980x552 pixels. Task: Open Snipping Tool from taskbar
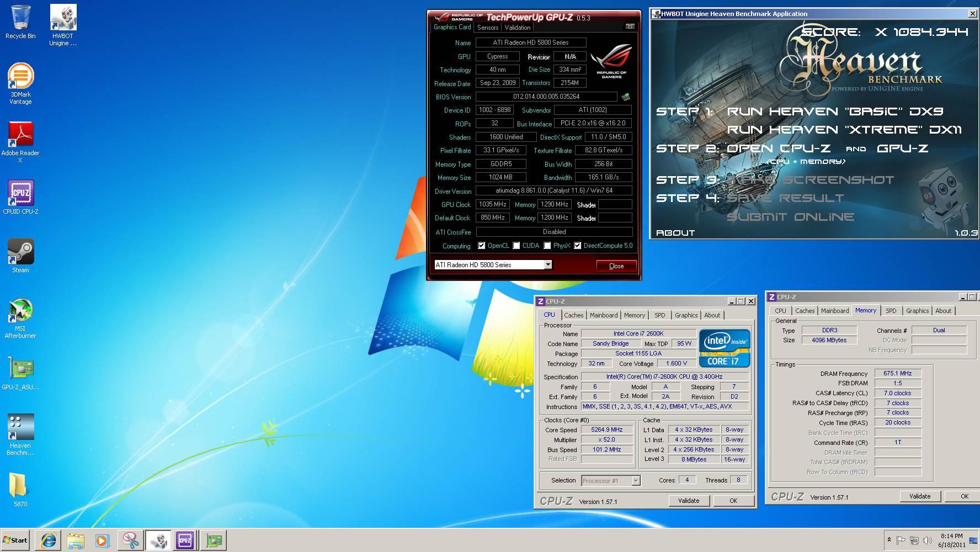tap(130, 540)
